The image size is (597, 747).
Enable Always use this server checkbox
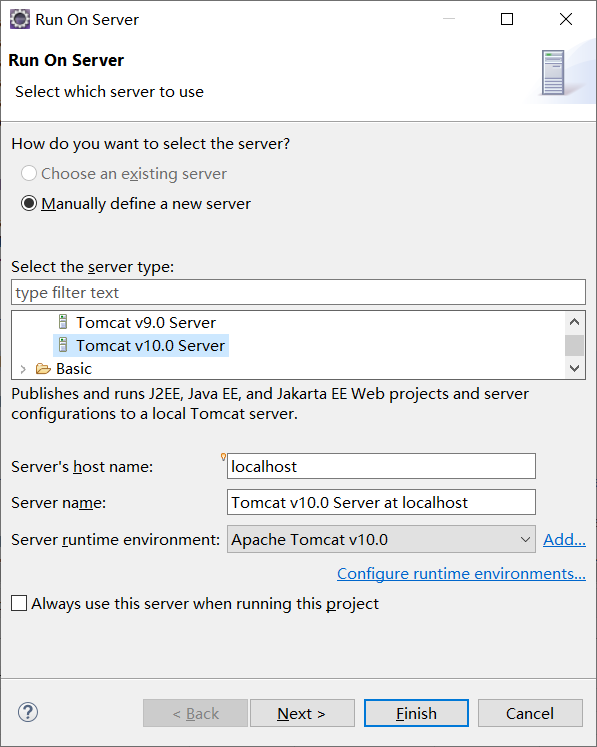[x=19, y=603]
